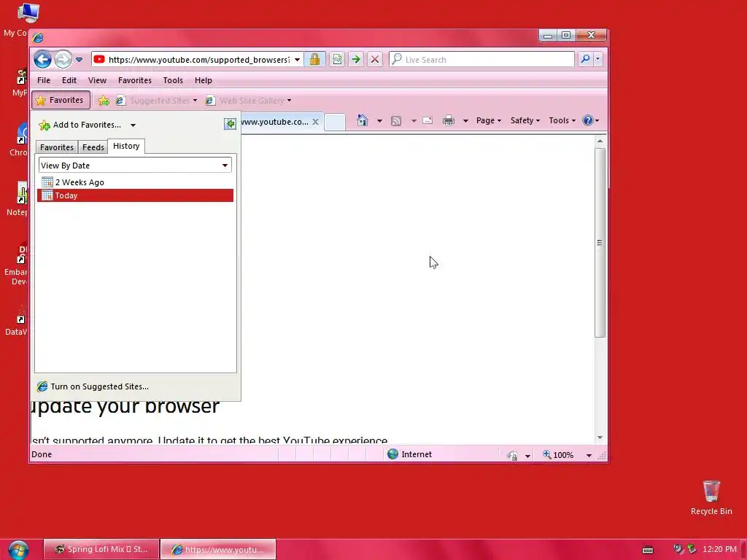Open a new blank tab
This screenshot has height=560, width=747.
pyautogui.click(x=334, y=122)
